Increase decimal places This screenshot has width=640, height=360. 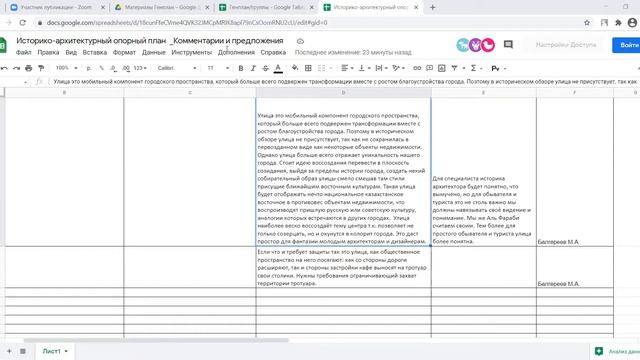[x=126, y=68]
